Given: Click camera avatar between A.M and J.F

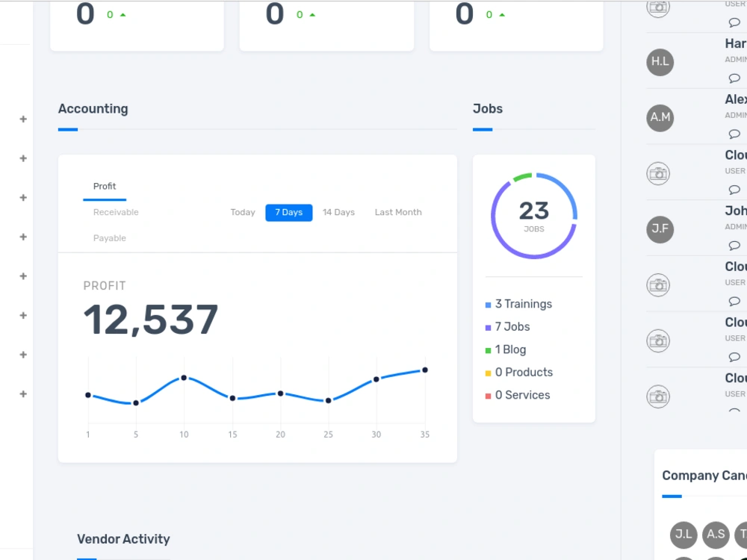Looking at the screenshot, I should pos(658,173).
